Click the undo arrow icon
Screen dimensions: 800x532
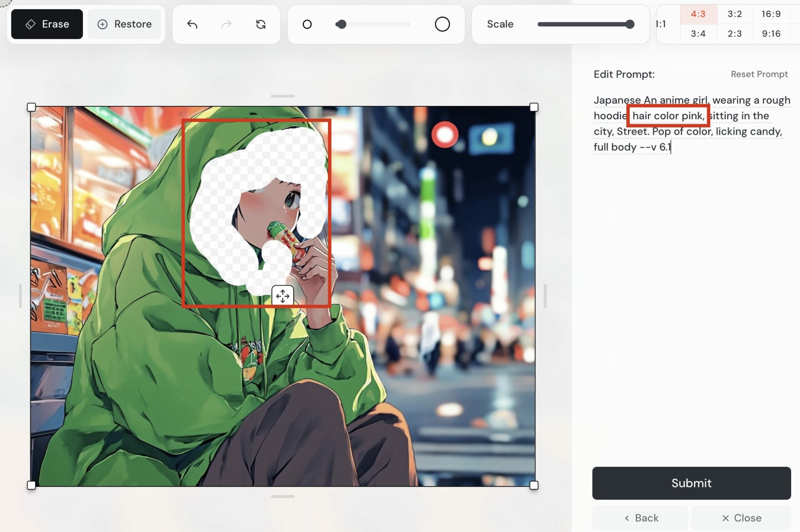coord(192,24)
